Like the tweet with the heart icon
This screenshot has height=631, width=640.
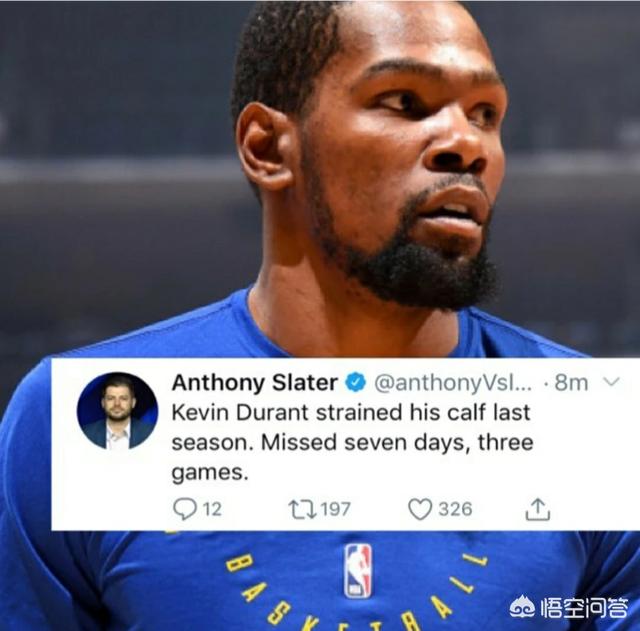(x=420, y=509)
